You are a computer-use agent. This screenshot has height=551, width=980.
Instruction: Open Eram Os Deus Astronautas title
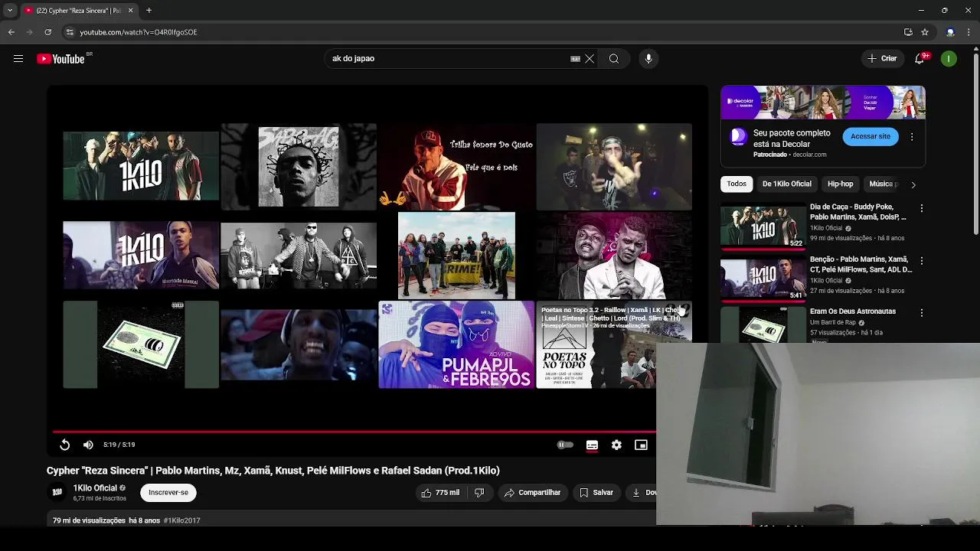pos(852,311)
